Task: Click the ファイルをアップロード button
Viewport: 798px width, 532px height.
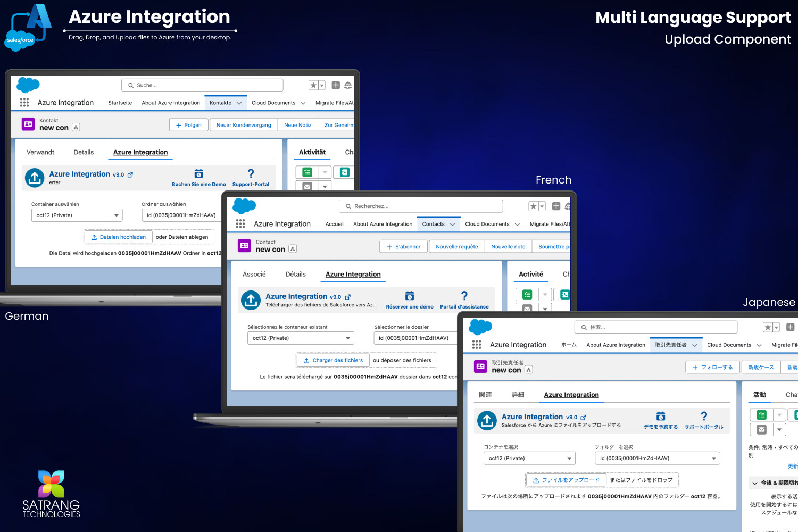Action: point(566,480)
